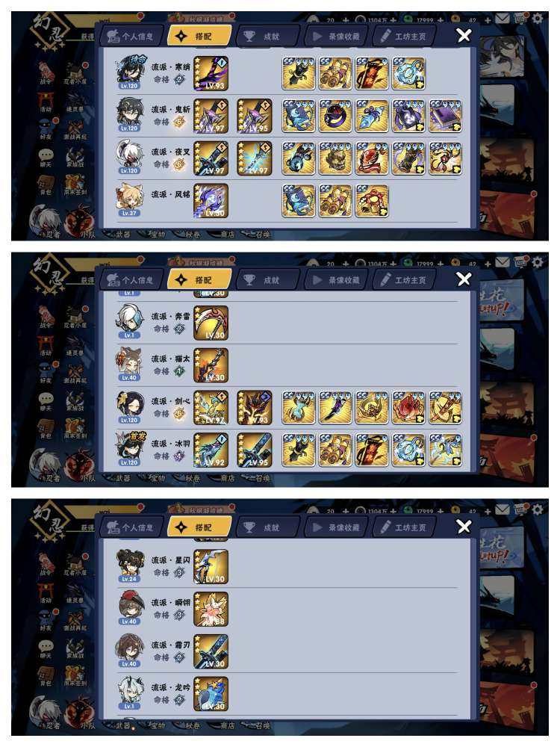Tap the 猫太 green 命格 badge

[x=179, y=371]
